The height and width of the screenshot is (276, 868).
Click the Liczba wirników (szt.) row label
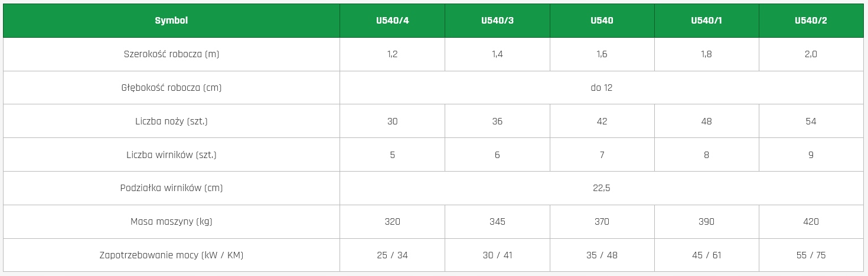pyautogui.click(x=171, y=155)
